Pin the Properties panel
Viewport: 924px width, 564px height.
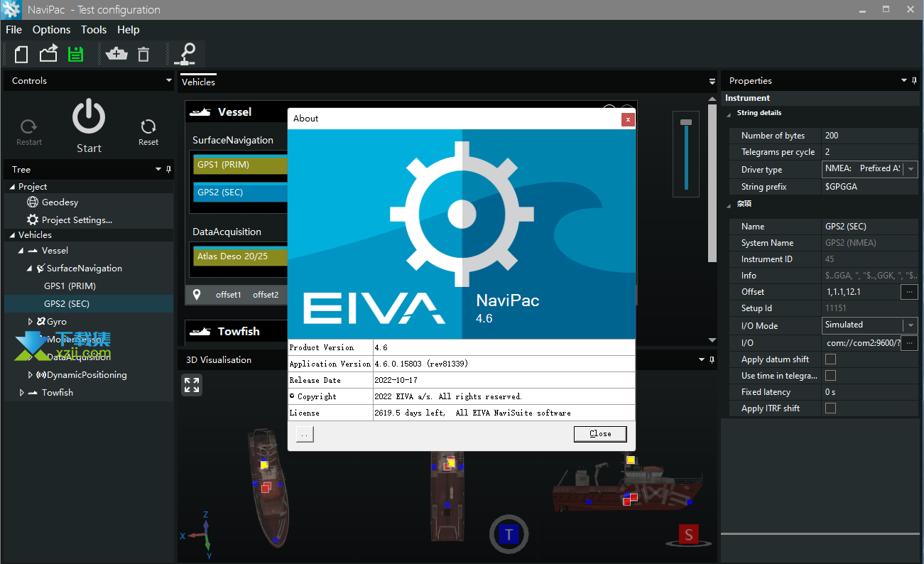915,81
